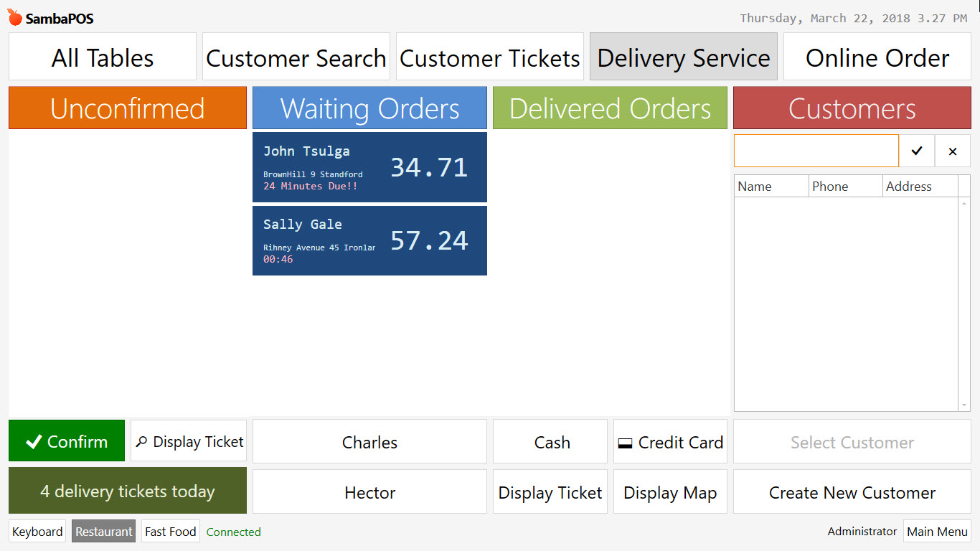Switch to the Restaurant department
The height and width of the screenshot is (551, 980).
103,531
